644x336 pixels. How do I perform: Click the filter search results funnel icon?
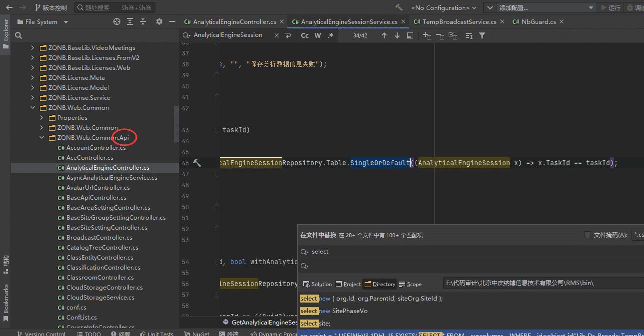pyautogui.click(x=482, y=35)
